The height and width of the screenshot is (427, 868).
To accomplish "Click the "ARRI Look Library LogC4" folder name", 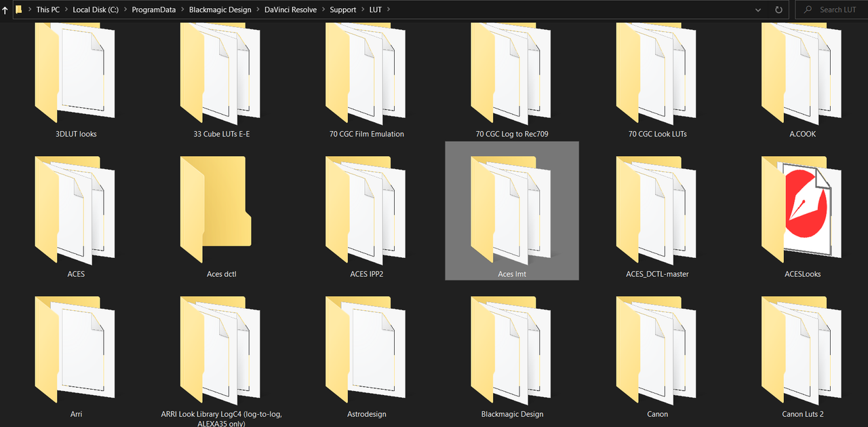I will (x=221, y=419).
